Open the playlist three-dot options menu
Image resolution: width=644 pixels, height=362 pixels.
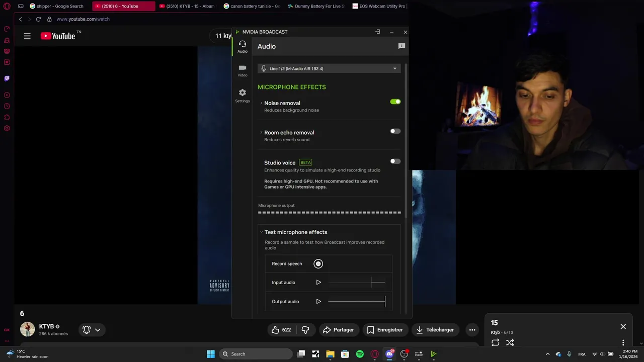[x=623, y=342]
